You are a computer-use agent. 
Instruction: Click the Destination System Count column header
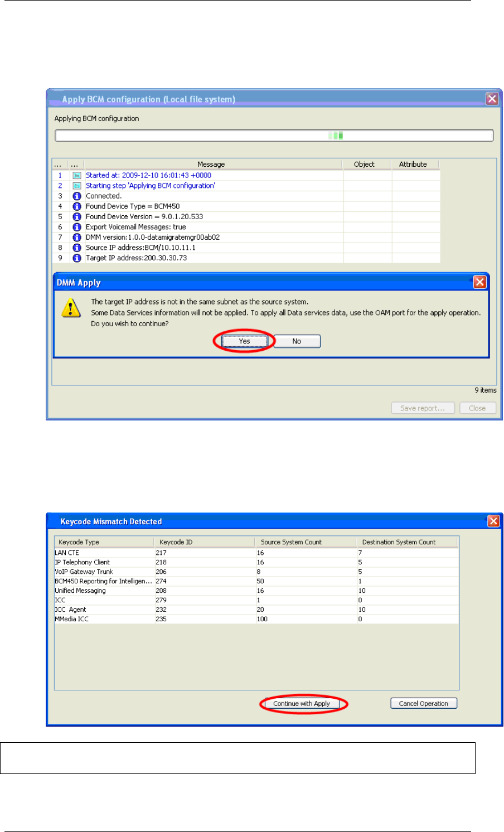(407, 542)
